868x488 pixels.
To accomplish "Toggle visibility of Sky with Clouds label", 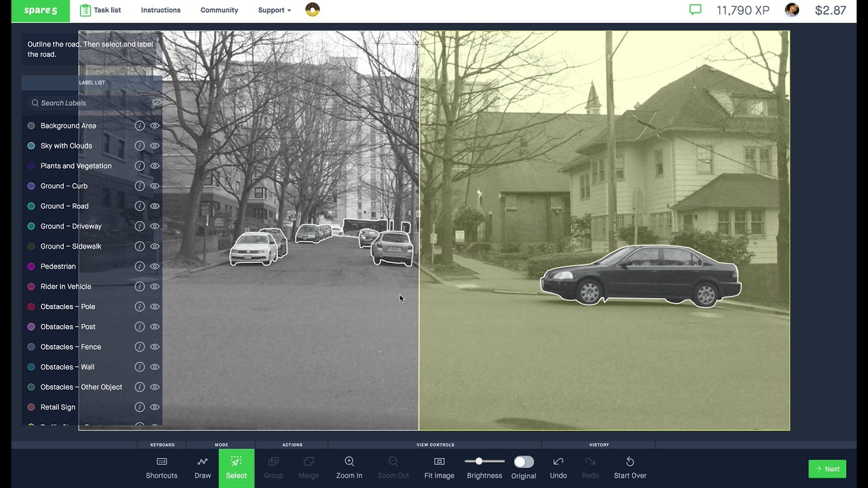I will coord(155,146).
